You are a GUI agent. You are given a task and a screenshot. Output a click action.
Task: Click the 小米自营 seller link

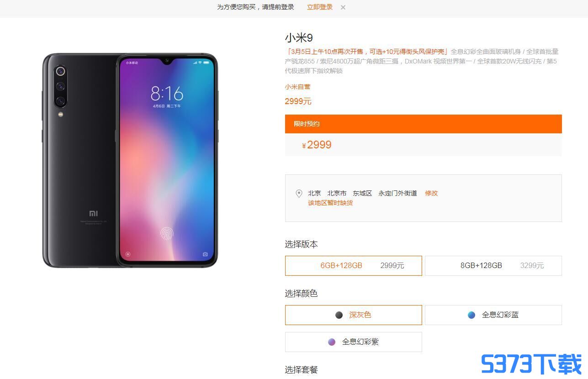(x=297, y=87)
